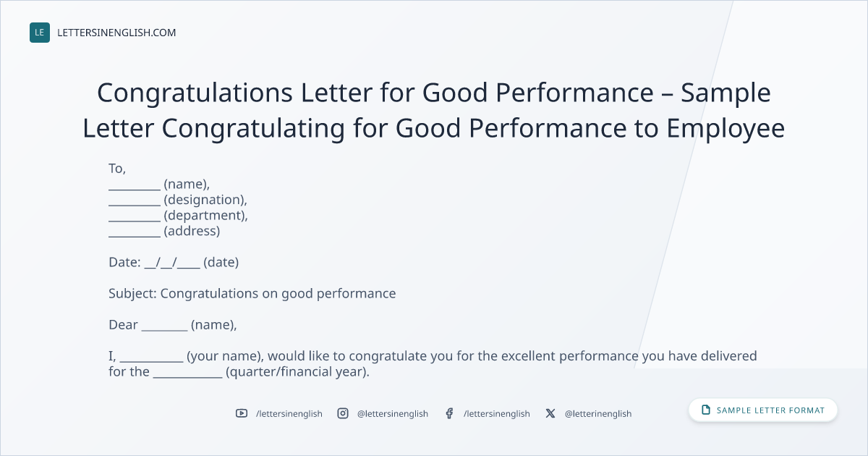
Task: Open the @lettersinenglish Instagram handle
Action: pos(393,413)
